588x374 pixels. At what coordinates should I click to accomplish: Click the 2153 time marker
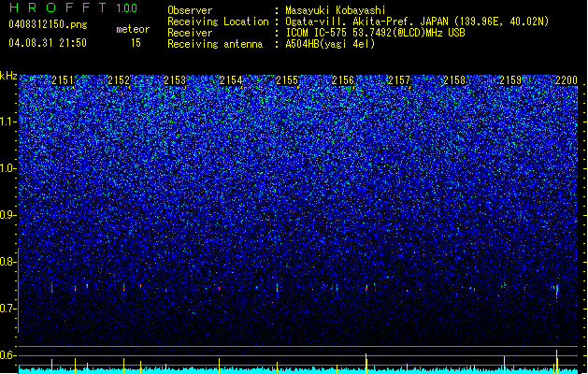pos(175,80)
